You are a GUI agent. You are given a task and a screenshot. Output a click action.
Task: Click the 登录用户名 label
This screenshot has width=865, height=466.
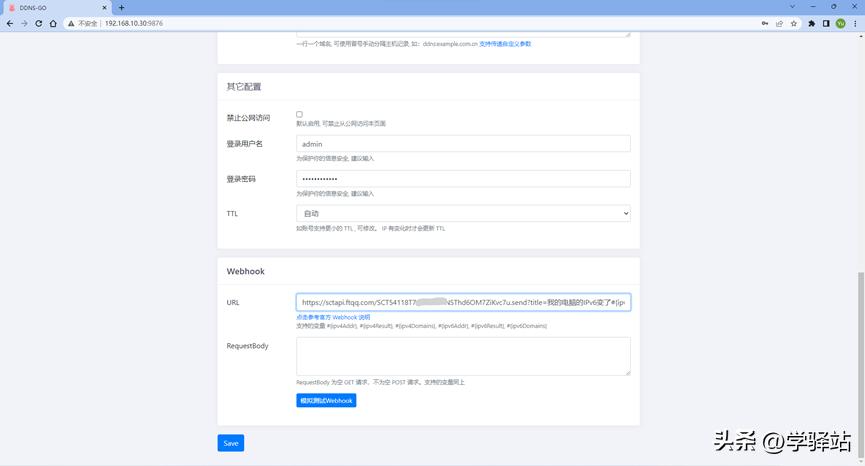click(x=244, y=144)
